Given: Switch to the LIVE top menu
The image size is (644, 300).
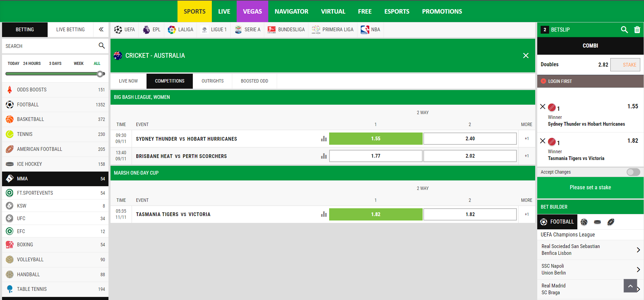Looking at the screenshot, I should coord(224,11).
